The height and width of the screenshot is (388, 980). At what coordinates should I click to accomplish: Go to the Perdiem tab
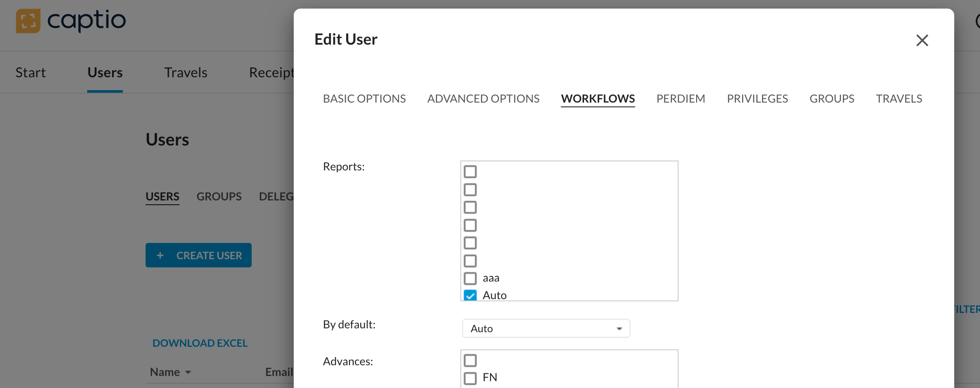click(x=681, y=99)
